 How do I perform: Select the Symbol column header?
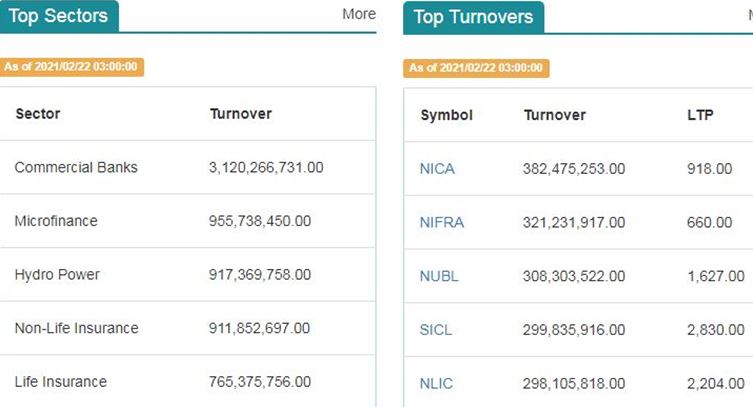pyautogui.click(x=447, y=115)
